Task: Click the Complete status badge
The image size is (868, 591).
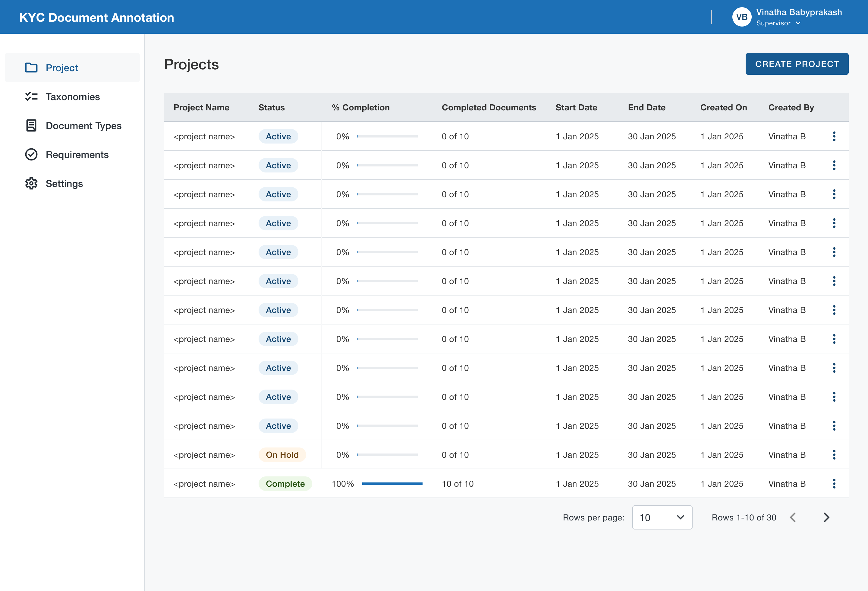Action: pyautogui.click(x=285, y=483)
